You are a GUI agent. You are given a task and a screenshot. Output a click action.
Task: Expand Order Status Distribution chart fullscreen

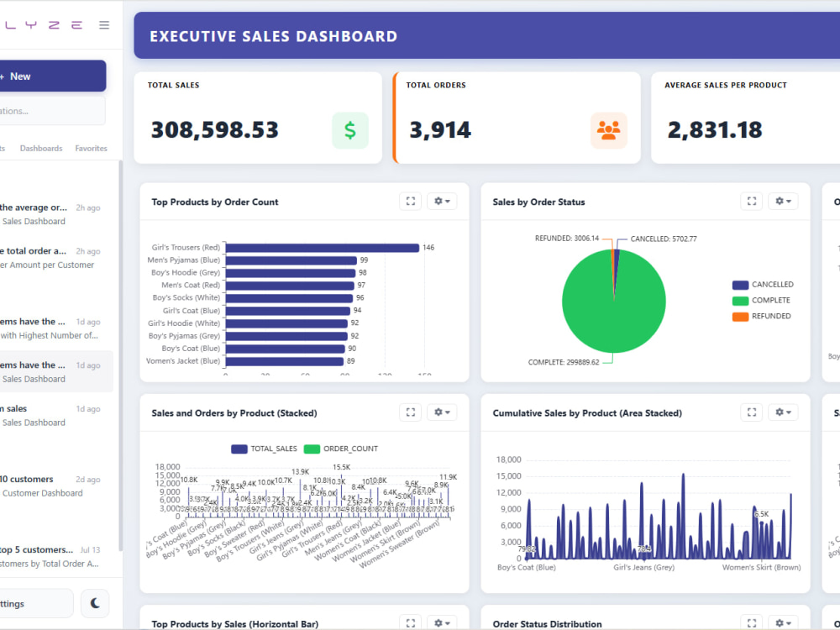[x=752, y=622]
